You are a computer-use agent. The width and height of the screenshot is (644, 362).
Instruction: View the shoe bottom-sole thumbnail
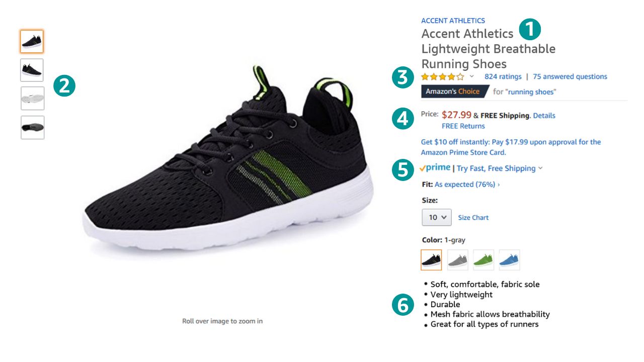pyautogui.click(x=32, y=127)
